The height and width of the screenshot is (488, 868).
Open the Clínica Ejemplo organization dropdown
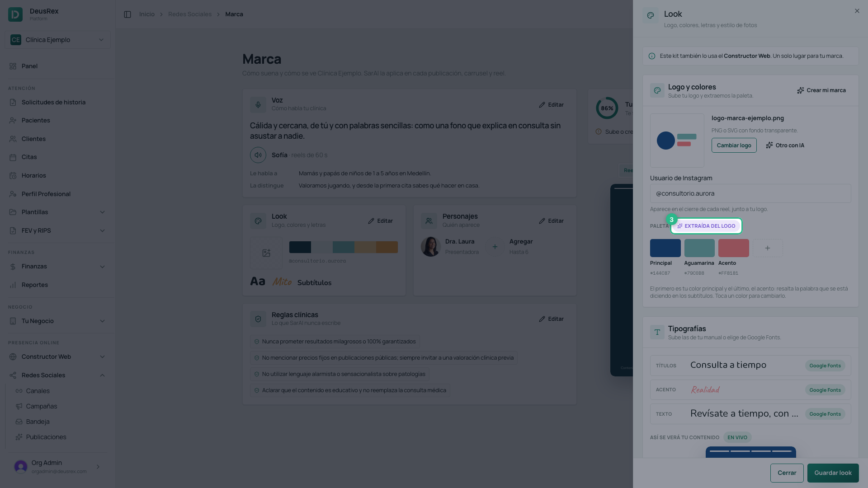pos(57,40)
